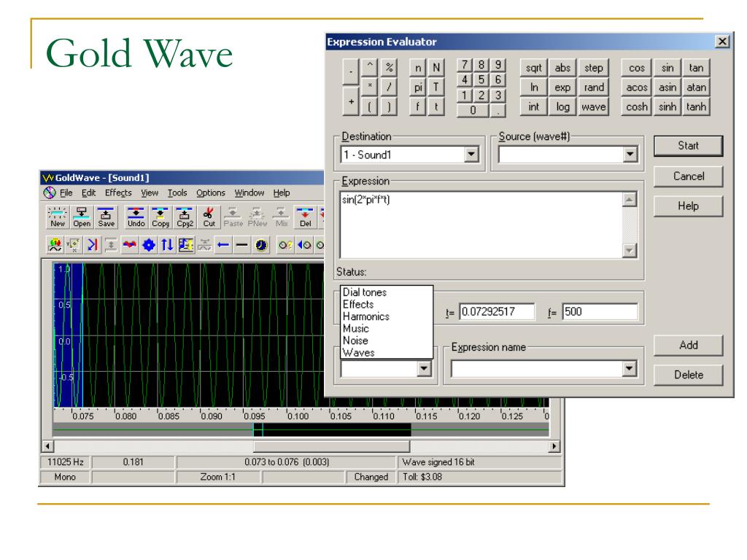Open the Tools menu

click(177, 192)
